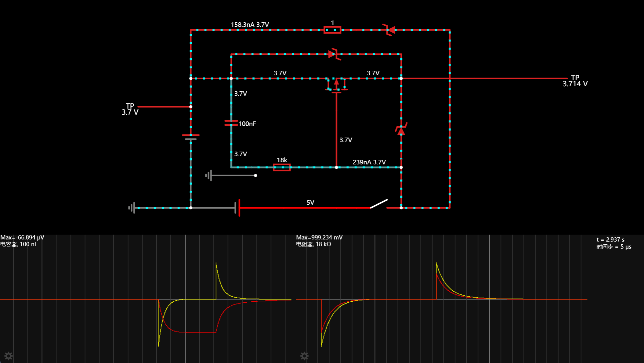Click the 电阻器, 18 kΩ scope label
The image size is (644, 363).
[x=313, y=244]
